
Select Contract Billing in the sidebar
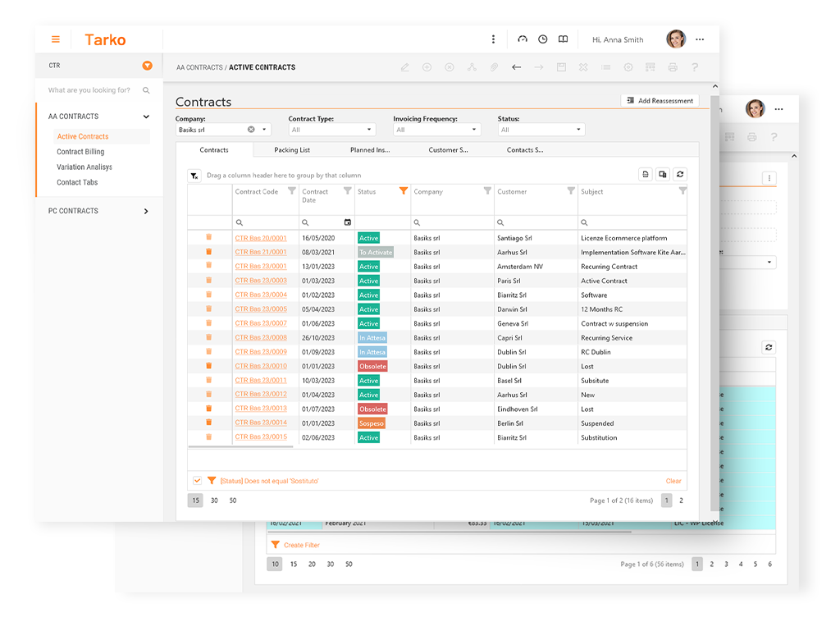(80, 152)
